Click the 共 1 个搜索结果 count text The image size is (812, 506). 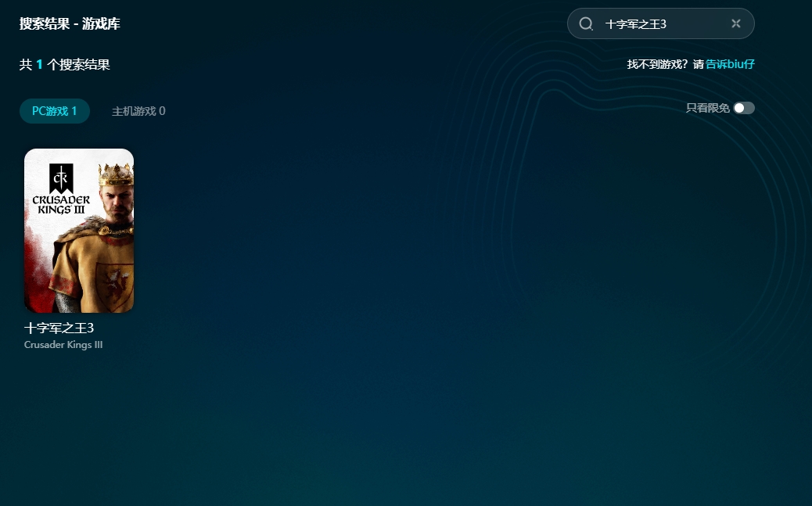coord(65,65)
